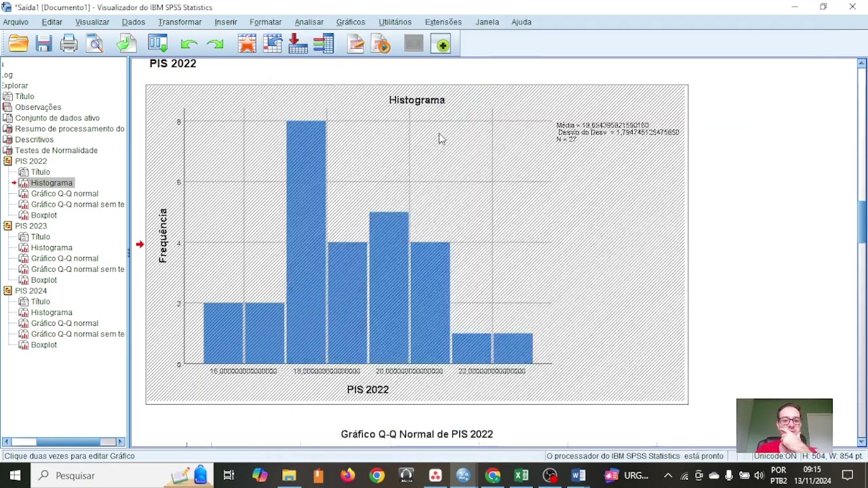Click the PIS 2022 heading above chart
Viewport: 868px width, 488px height.
173,64
